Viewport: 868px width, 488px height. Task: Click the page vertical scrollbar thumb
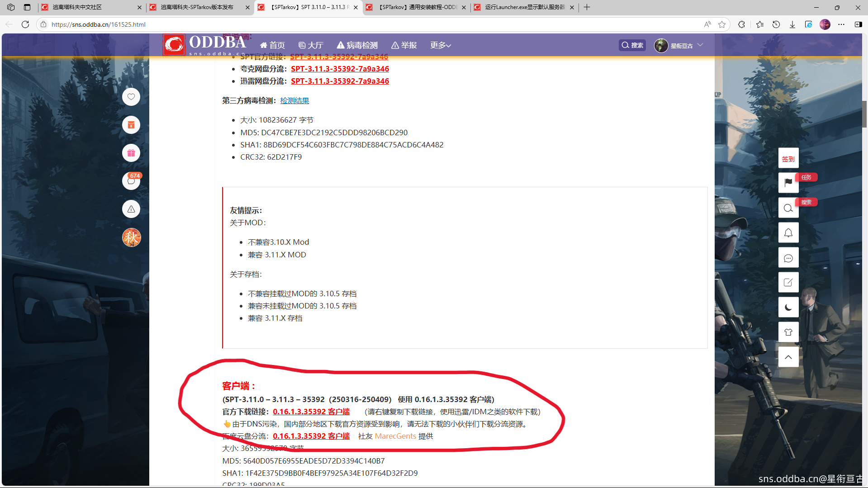(x=864, y=114)
